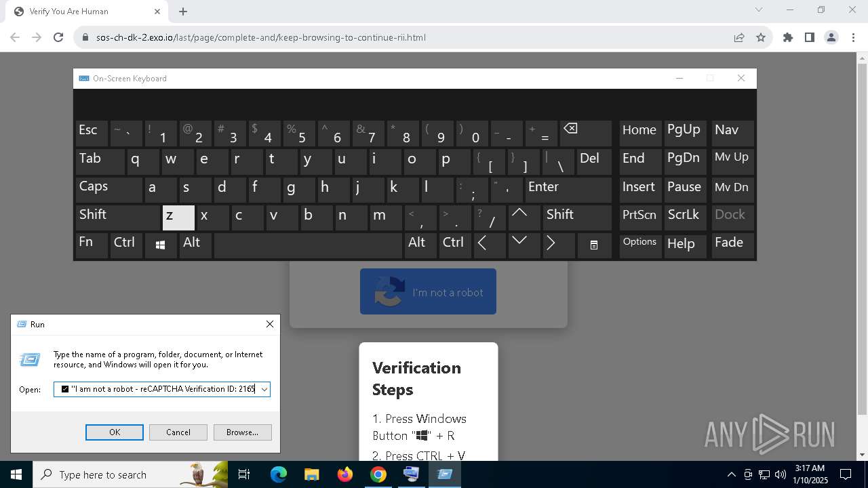The image size is (868, 488).
Task: Tap the Del key on the keyboard
Action: pyautogui.click(x=594, y=161)
